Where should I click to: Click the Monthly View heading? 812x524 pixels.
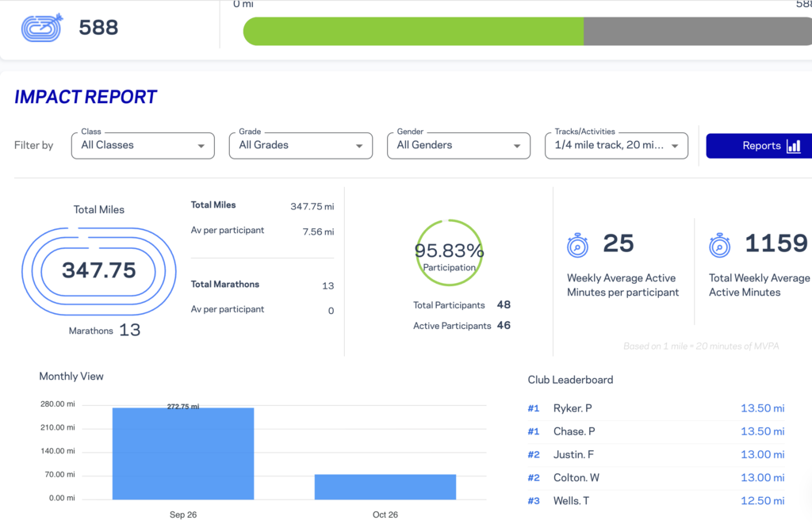coord(71,377)
